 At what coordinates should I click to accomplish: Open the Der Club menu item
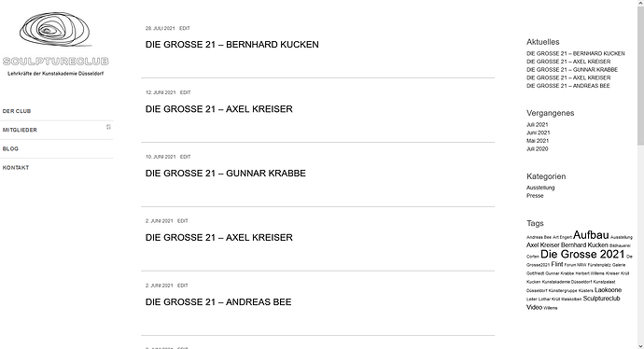(x=17, y=111)
